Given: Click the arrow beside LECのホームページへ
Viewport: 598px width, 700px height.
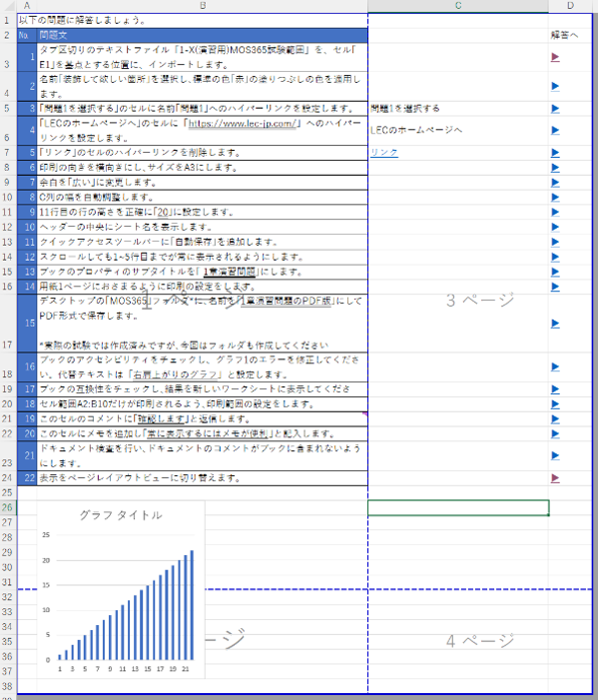Looking at the screenshot, I should (555, 131).
